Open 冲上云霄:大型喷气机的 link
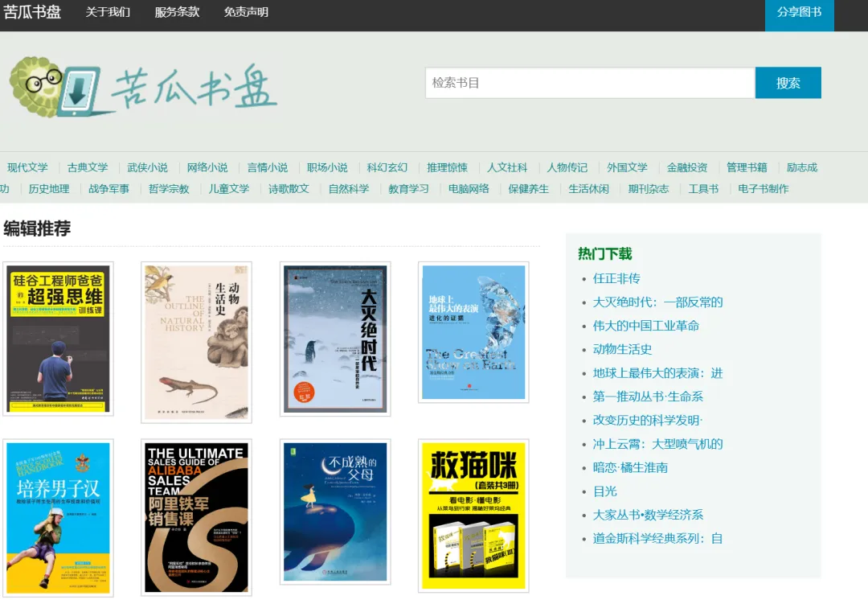The width and height of the screenshot is (868, 600). 658,444
